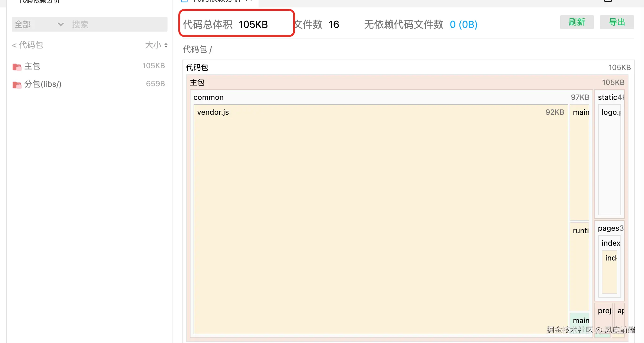Click the common folder header in the treemap
The image size is (644, 343).
[x=208, y=97]
